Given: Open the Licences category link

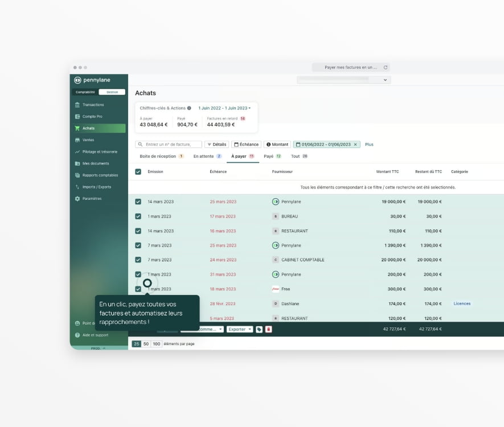Looking at the screenshot, I should (x=462, y=303).
